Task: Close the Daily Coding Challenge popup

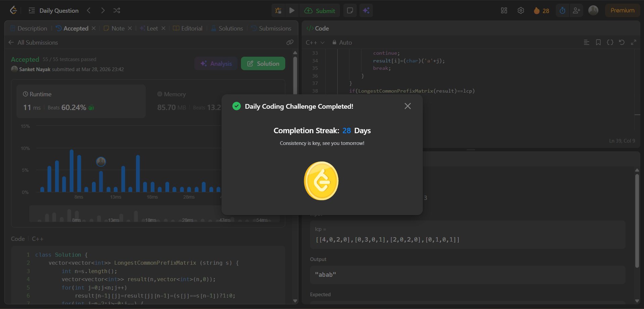Action: (407, 106)
